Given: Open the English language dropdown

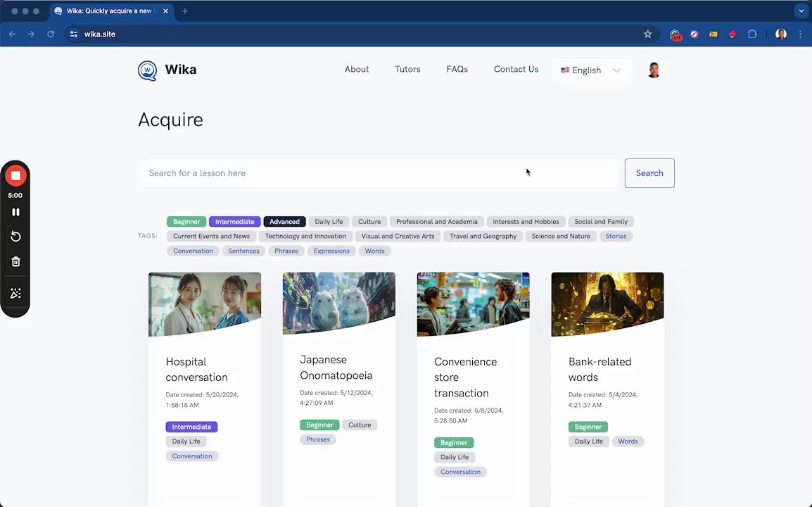Looking at the screenshot, I should (591, 70).
